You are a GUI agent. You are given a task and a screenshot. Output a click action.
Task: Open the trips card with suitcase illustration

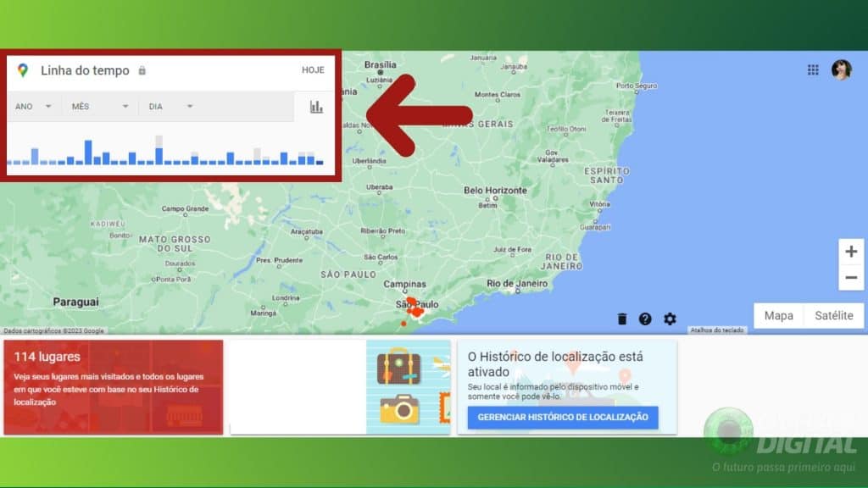coord(341,387)
